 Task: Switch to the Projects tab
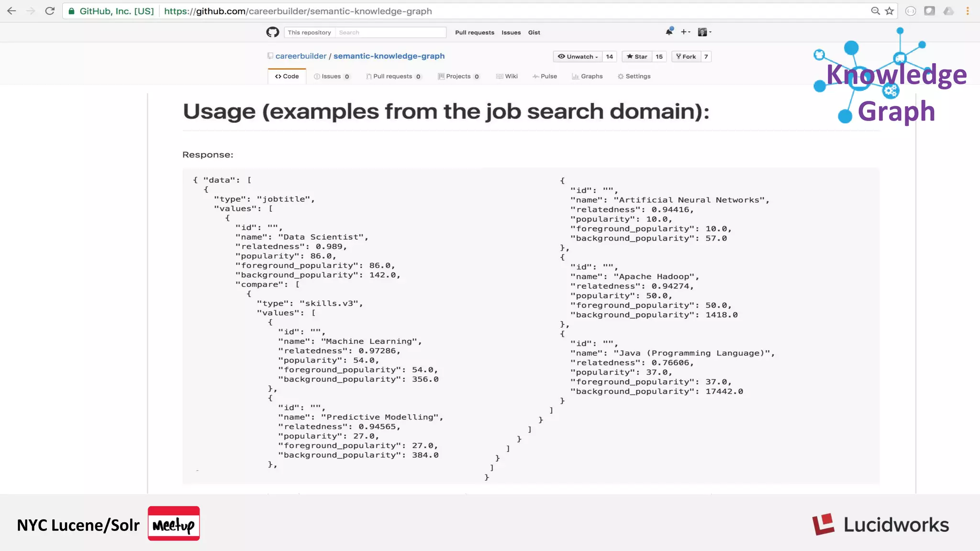tap(458, 76)
